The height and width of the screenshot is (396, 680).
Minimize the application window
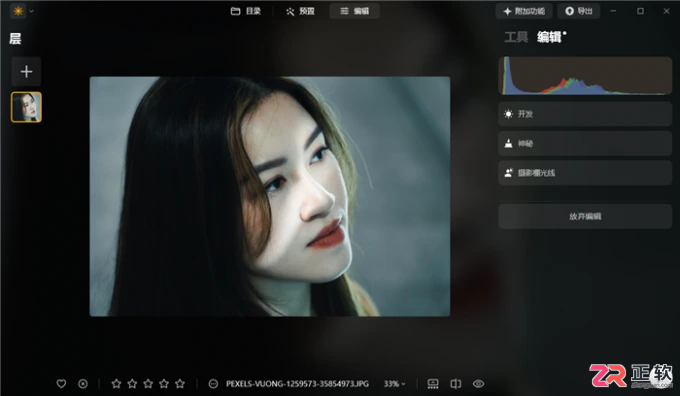point(613,11)
